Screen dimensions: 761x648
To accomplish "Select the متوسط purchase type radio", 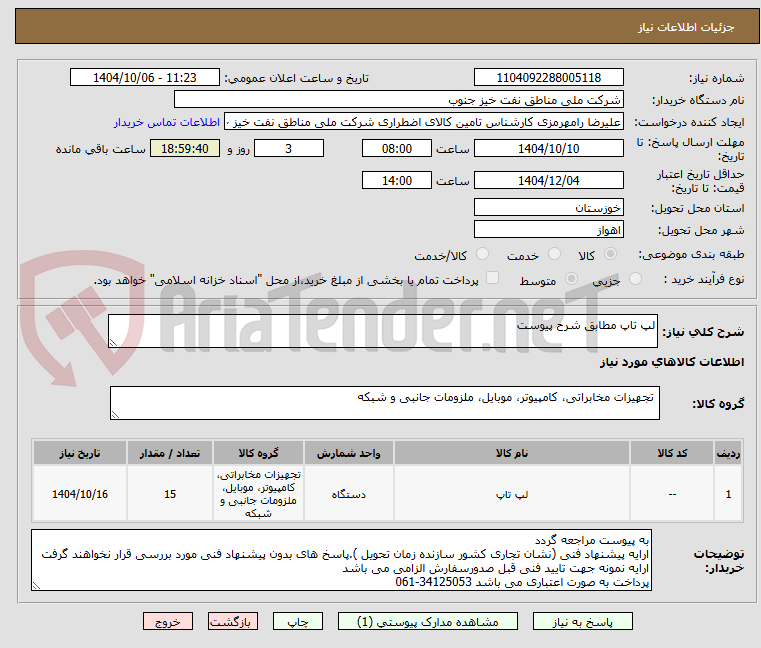I will [x=571, y=279].
